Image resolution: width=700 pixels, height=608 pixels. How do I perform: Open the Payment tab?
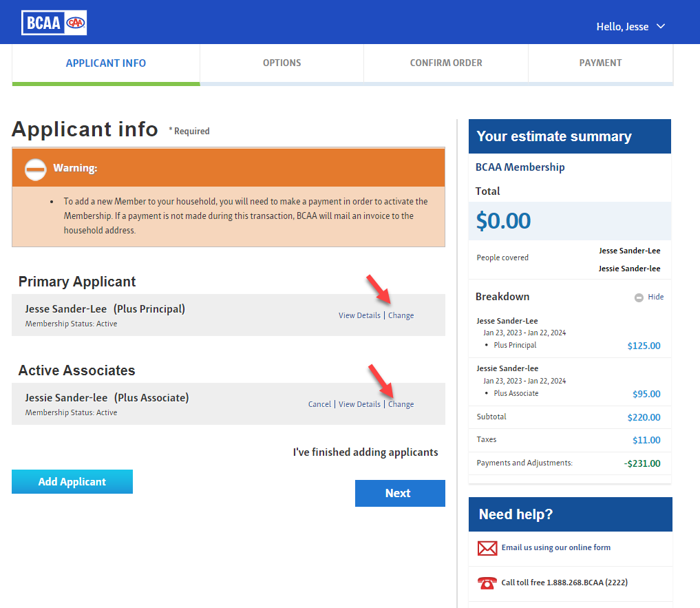(x=600, y=62)
